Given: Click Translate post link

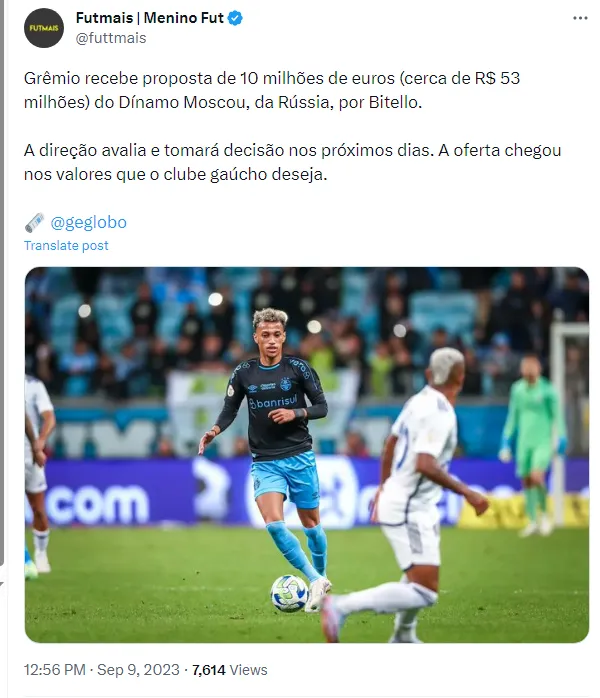Looking at the screenshot, I should click(66, 246).
